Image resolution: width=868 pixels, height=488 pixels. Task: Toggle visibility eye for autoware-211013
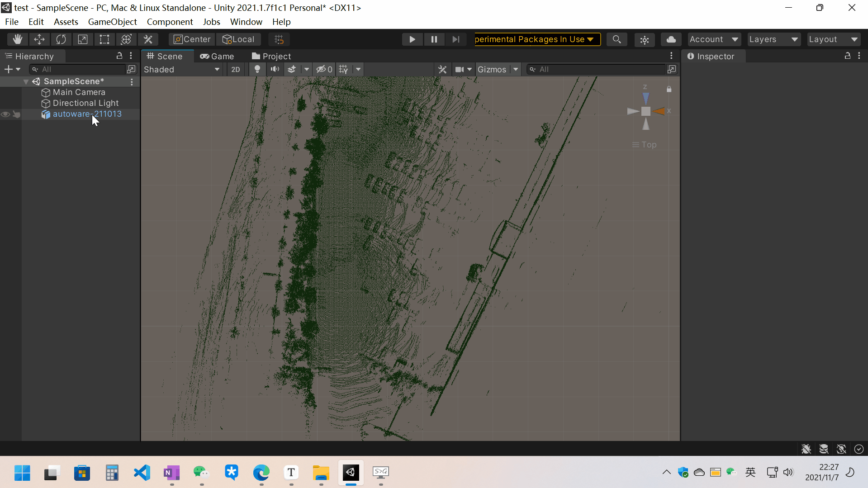5,114
